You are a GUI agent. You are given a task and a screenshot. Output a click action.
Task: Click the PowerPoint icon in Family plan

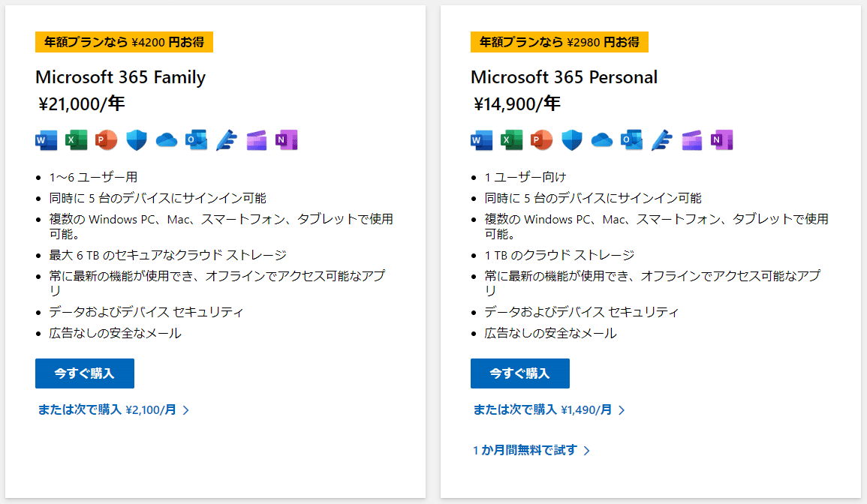tap(106, 140)
